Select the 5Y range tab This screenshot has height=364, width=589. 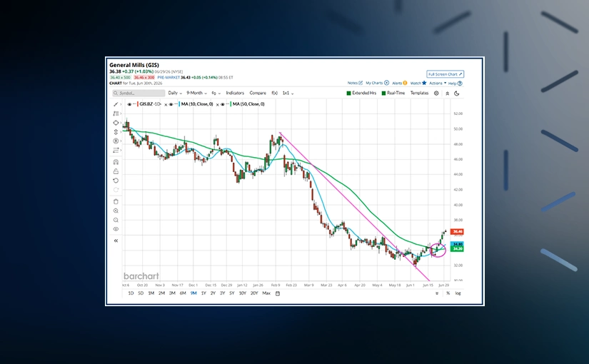tap(232, 293)
